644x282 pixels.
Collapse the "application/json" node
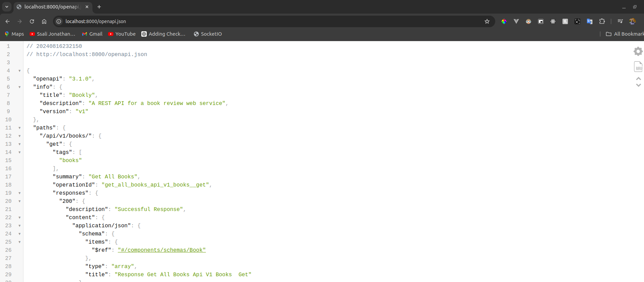19,226
